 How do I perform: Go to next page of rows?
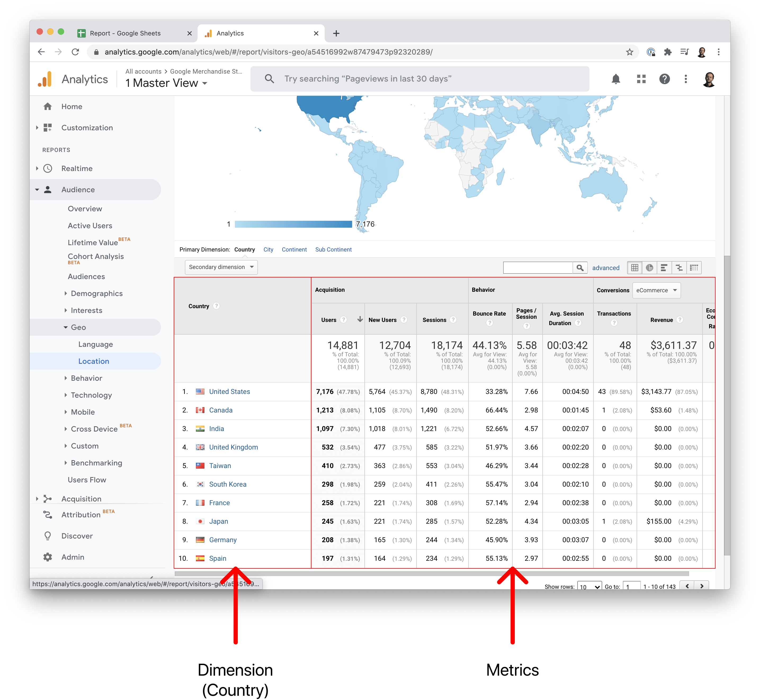702,586
